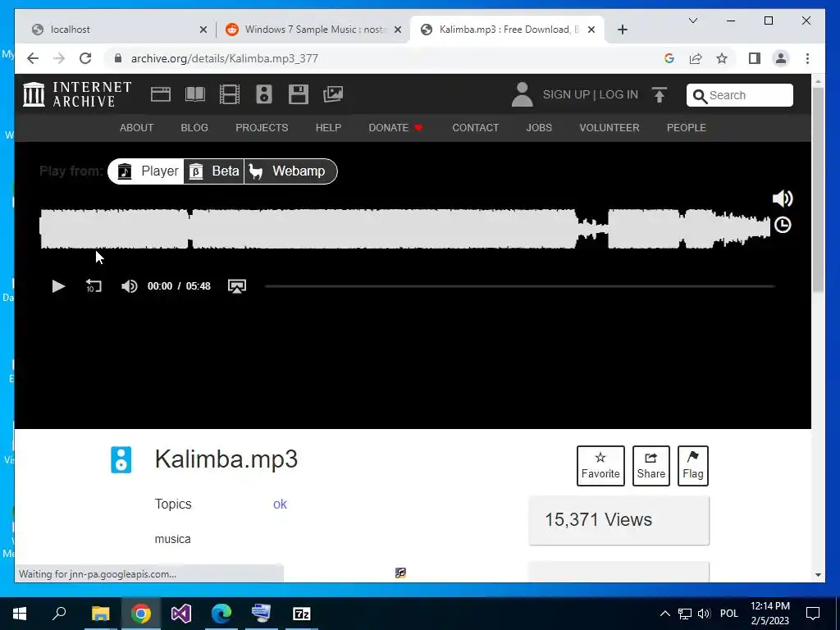This screenshot has height=630, width=840.
Task: Open the ABOUT menu item
Action: 136,127
